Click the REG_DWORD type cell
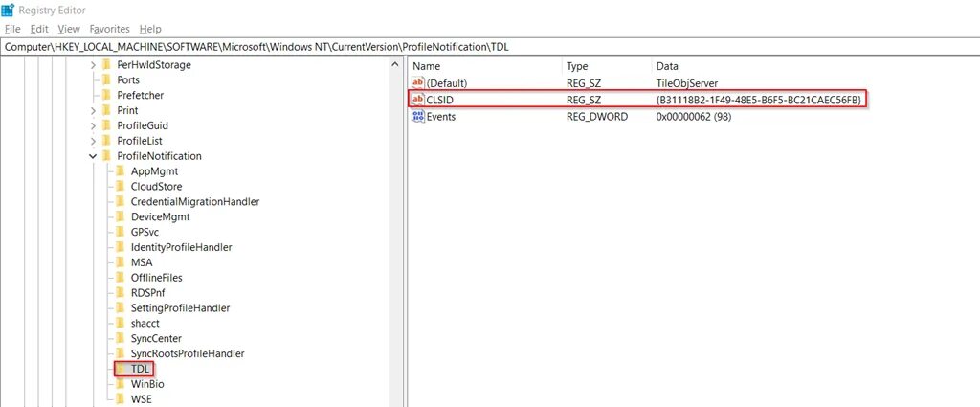 click(x=597, y=116)
